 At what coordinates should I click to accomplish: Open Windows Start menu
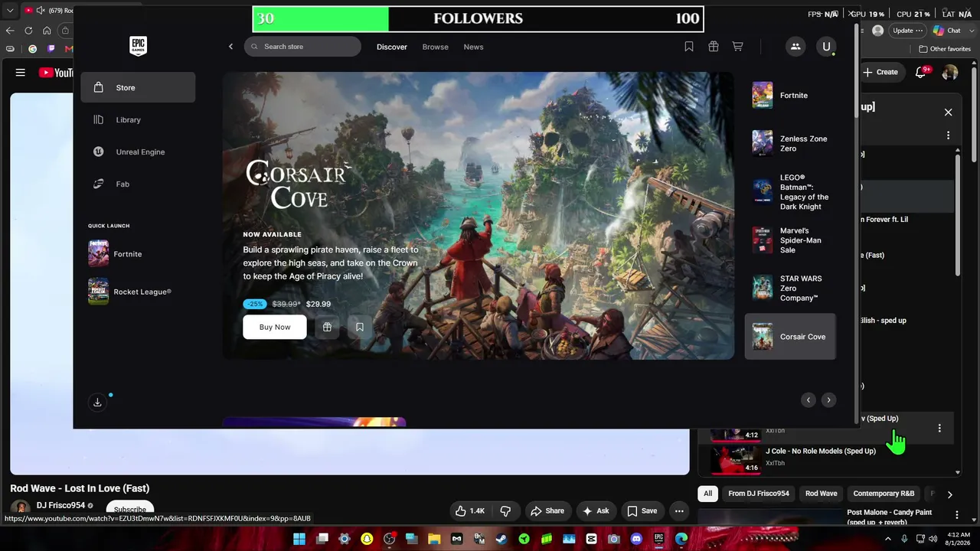pyautogui.click(x=299, y=539)
